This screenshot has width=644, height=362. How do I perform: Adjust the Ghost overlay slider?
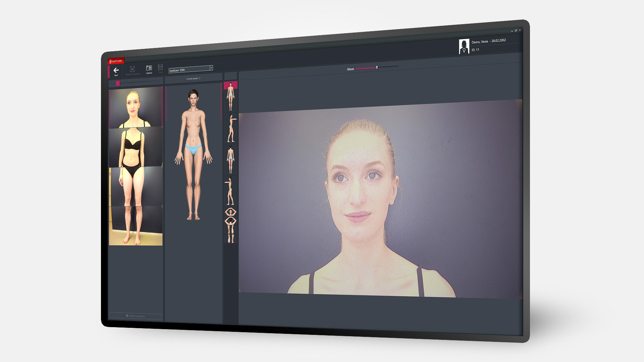tap(377, 67)
